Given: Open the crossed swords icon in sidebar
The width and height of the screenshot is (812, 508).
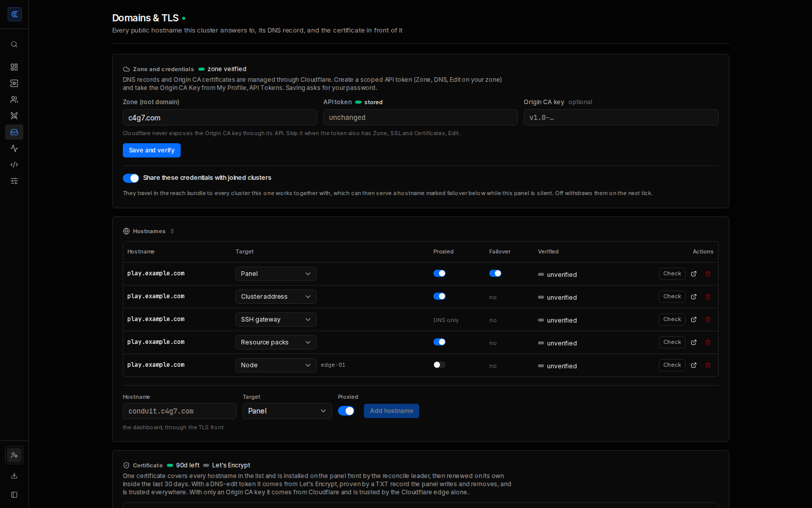Looking at the screenshot, I should (x=14, y=116).
